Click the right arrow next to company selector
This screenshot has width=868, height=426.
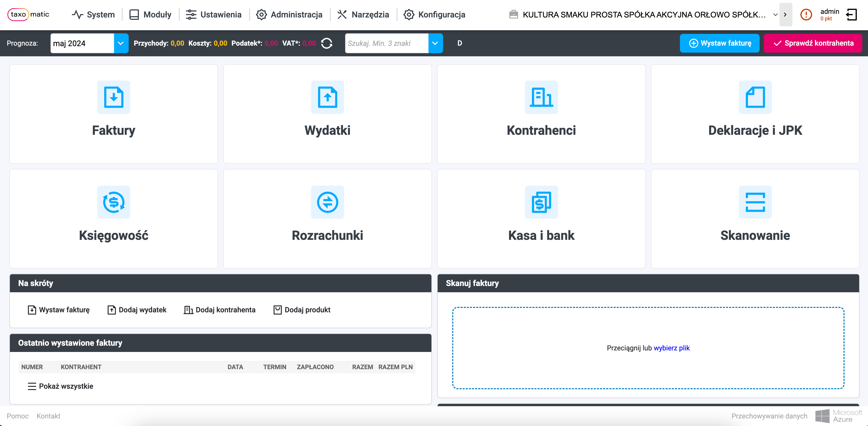[785, 15]
